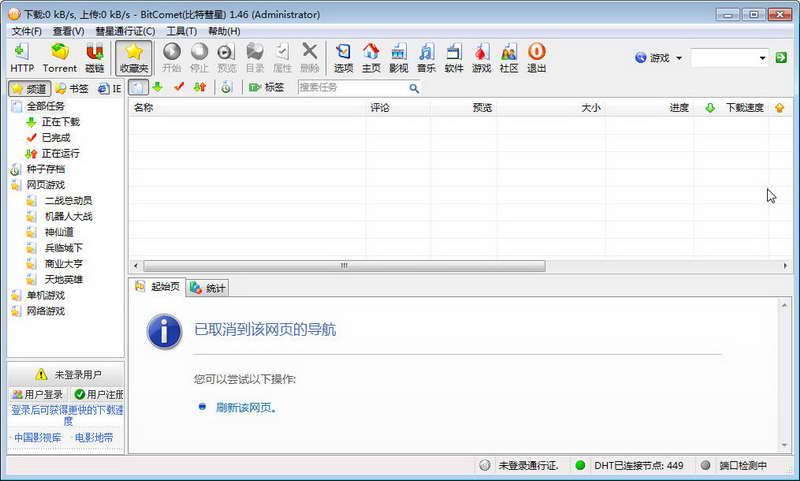Select 全部任务 in the tree
800x481 pixels.
pyautogui.click(x=45, y=106)
